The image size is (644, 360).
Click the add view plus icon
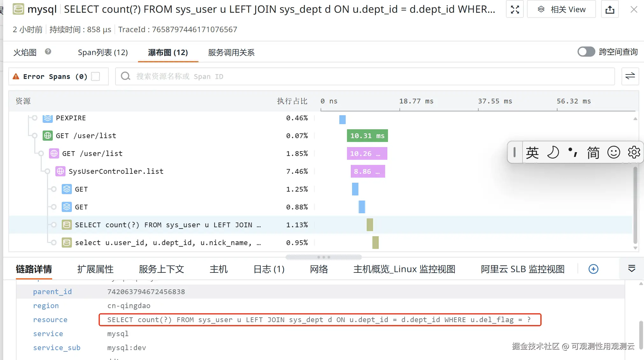coord(593,269)
